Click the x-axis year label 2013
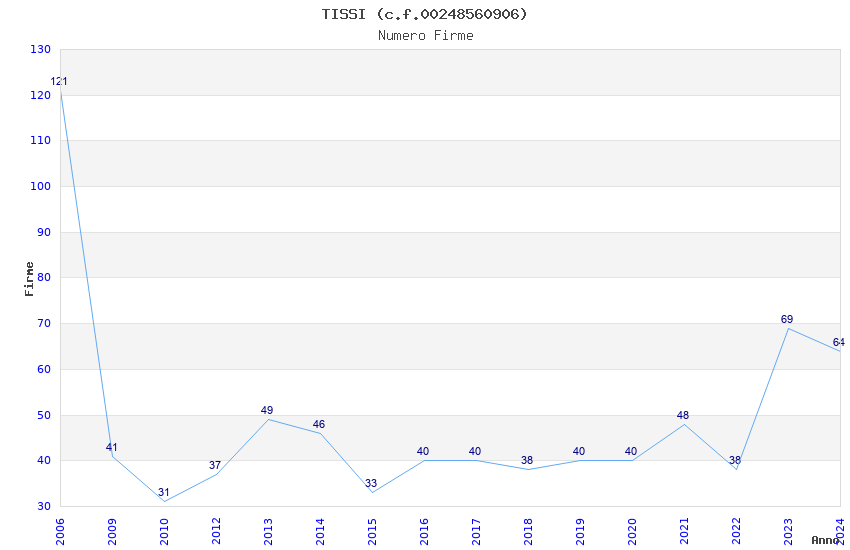 point(268,531)
